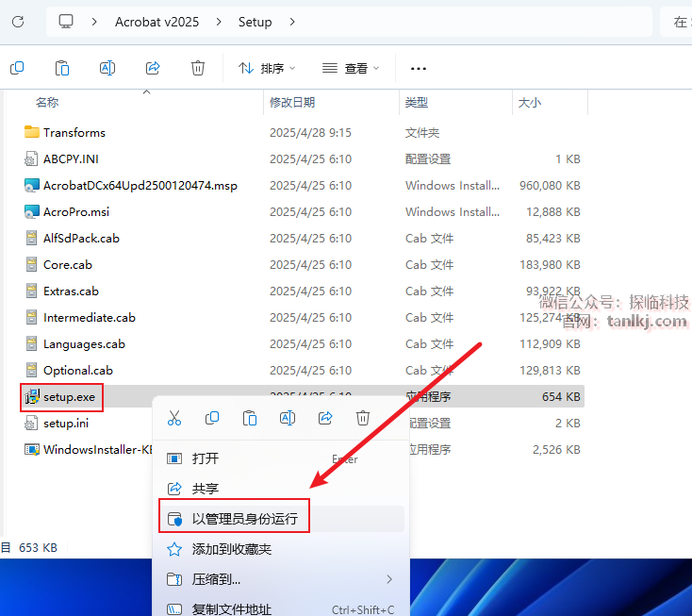This screenshot has height=616, width=692.
Task: Expand the chevron after Acrobat v2025
Action: point(219,22)
